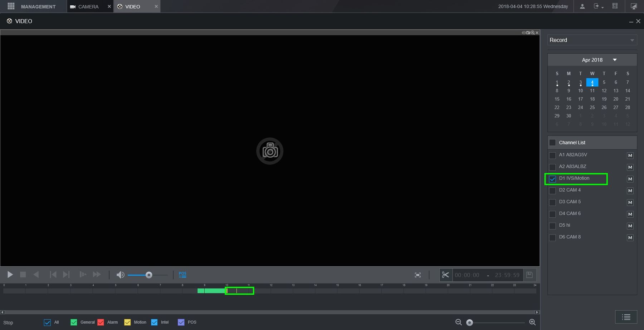Enable slow playback

point(83,275)
